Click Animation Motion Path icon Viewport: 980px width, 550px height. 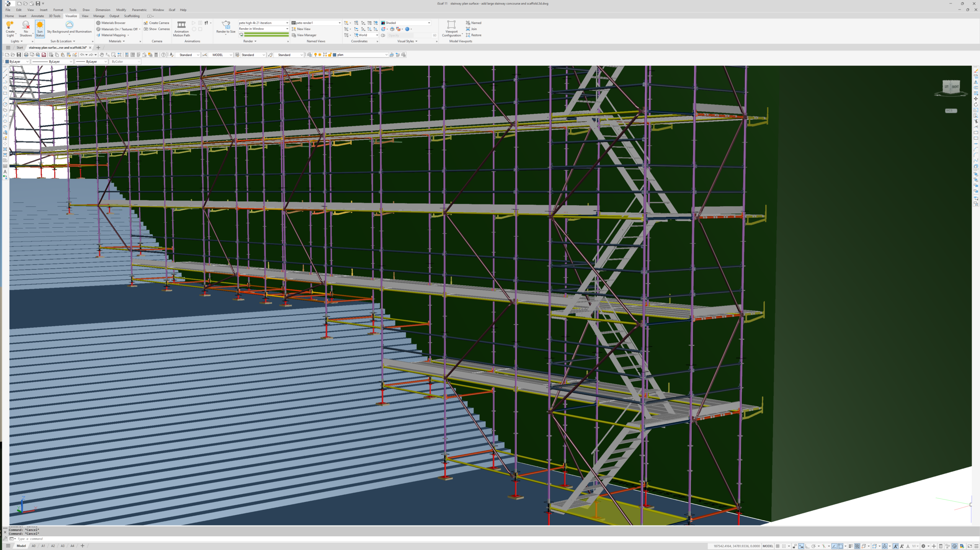(x=181, y=25)
